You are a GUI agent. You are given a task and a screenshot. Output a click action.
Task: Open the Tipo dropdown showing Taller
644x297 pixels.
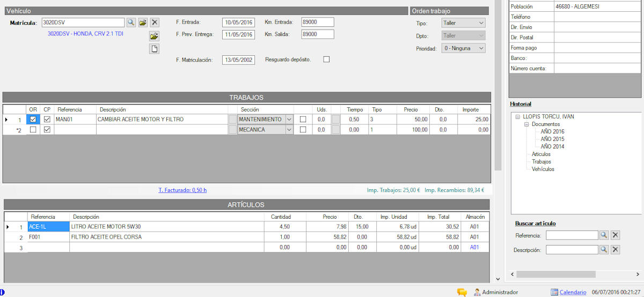463,23
